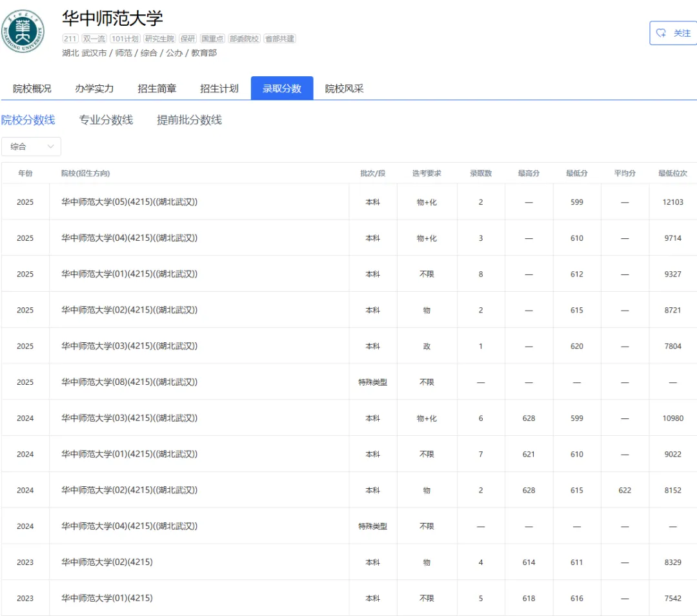Screen dimensions: 697x616
Task: Select 2025 row 华中师范大学(03)(4215)((湖北武汉))
Action: (x=349, y=346)
